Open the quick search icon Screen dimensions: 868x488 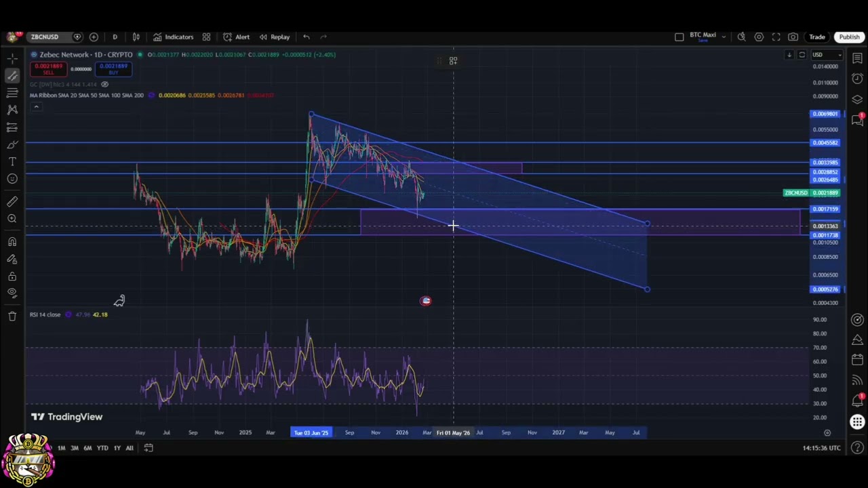pyautogui.click(x=741, y=37)
